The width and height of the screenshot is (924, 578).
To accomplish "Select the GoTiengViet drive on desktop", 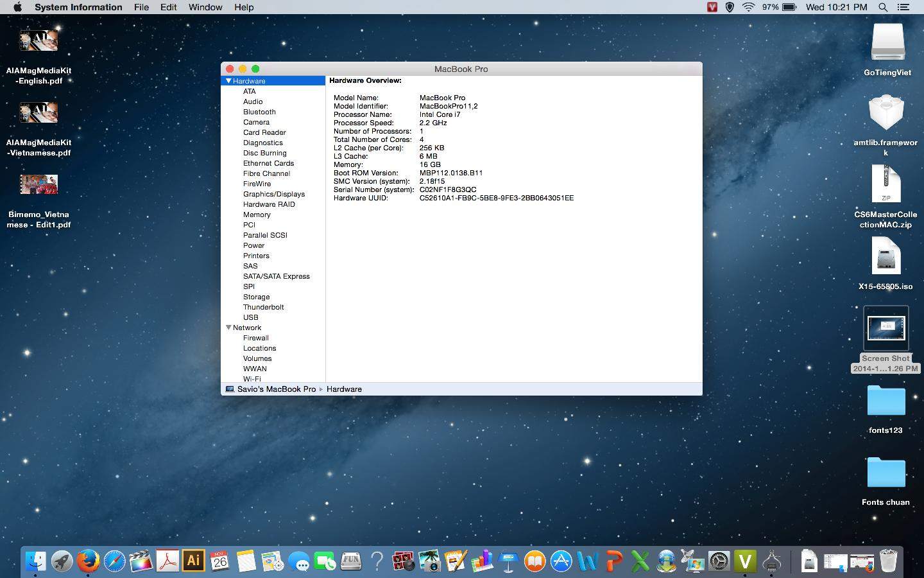I will 887,42.
